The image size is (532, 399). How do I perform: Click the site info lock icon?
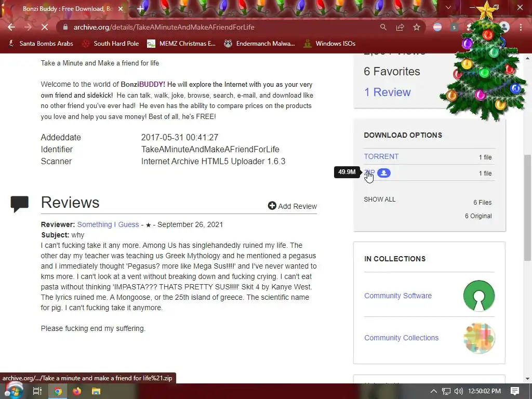point(65,27)
